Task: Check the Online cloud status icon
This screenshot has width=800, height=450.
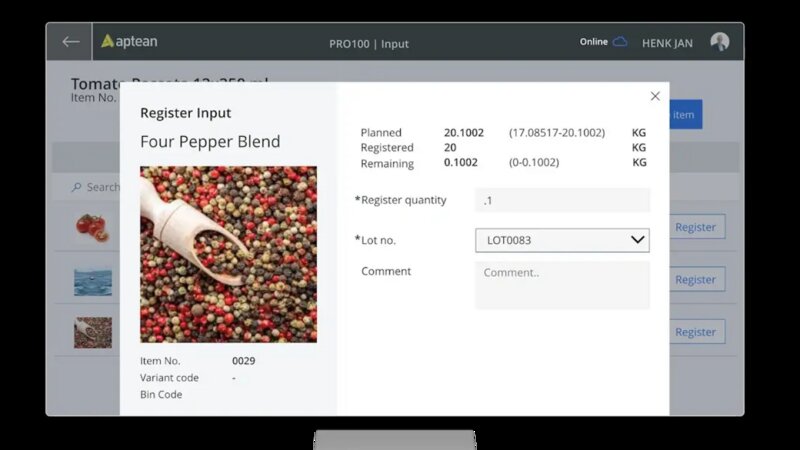Action: click(x=620, y=41)
